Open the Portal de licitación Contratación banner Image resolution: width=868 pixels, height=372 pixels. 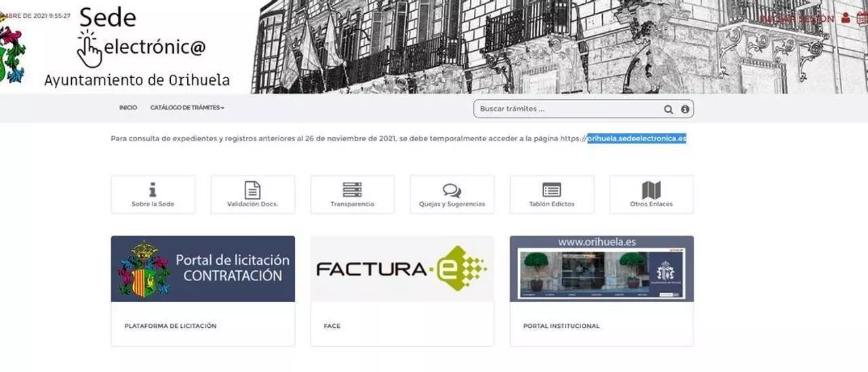point(203,269)
